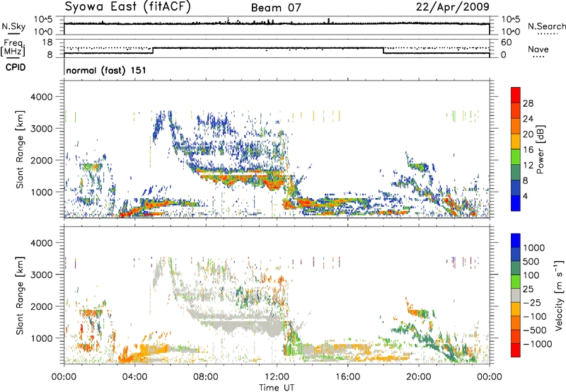Click the '-500' label on Velocity colorbar
566x392 pixels.
[x=536, y=330]
